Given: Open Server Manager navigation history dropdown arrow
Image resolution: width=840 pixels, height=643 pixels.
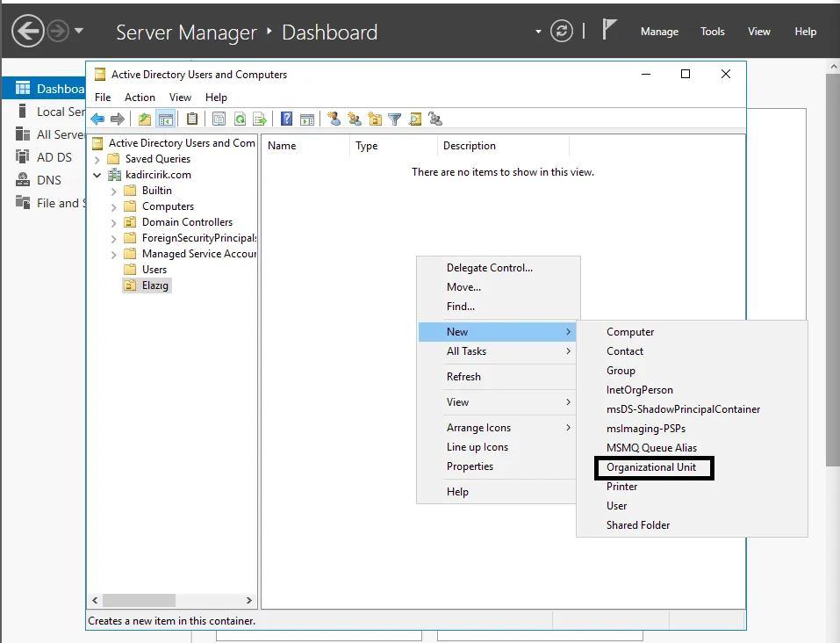Looking at the screenshot, I should pos(79,31).
